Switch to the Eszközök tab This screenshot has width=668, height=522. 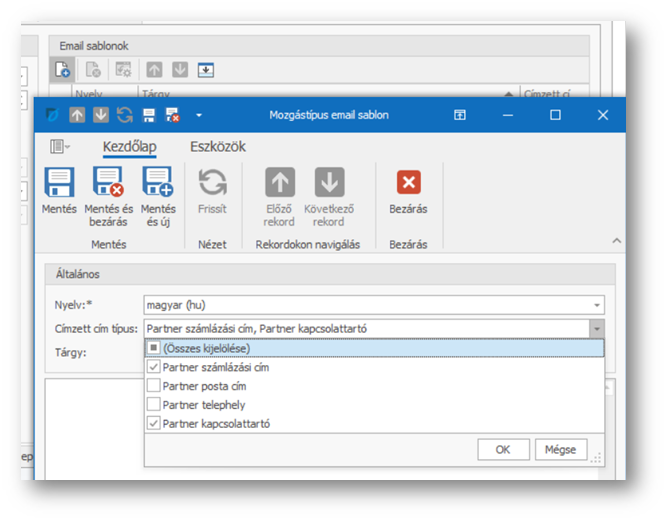218,147
